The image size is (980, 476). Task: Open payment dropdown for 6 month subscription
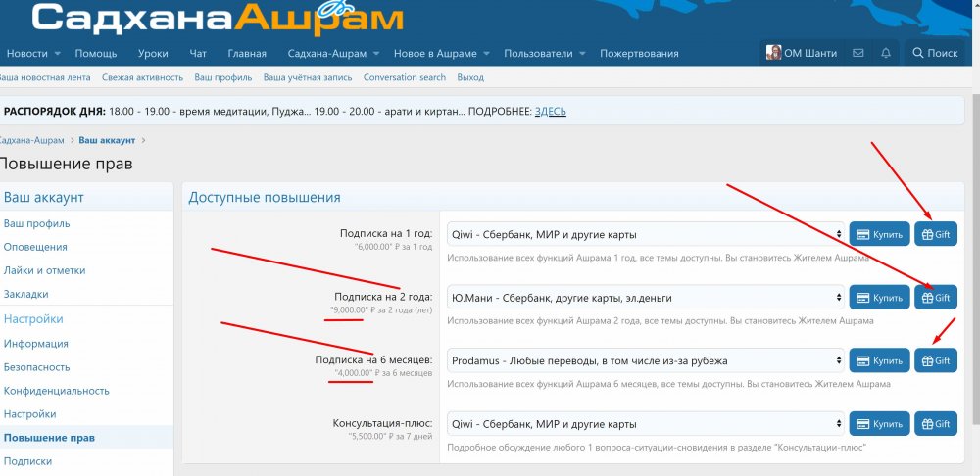[646, 360]
